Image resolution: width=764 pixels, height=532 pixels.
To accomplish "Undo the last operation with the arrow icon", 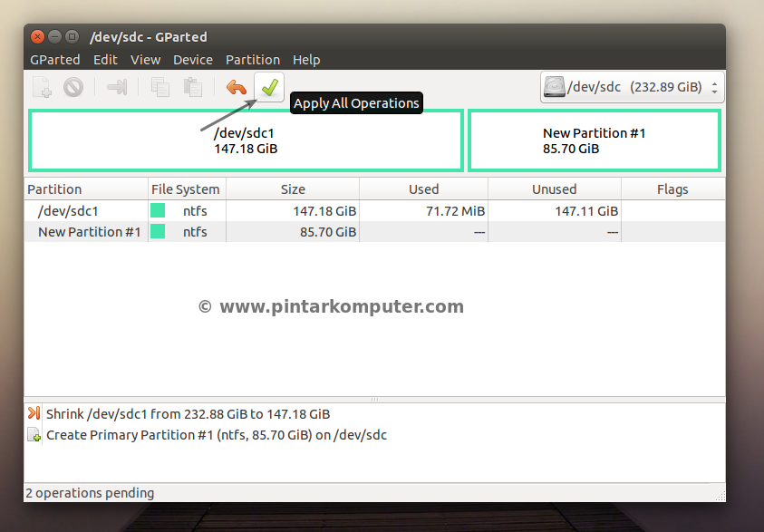I will coord(237,87).
